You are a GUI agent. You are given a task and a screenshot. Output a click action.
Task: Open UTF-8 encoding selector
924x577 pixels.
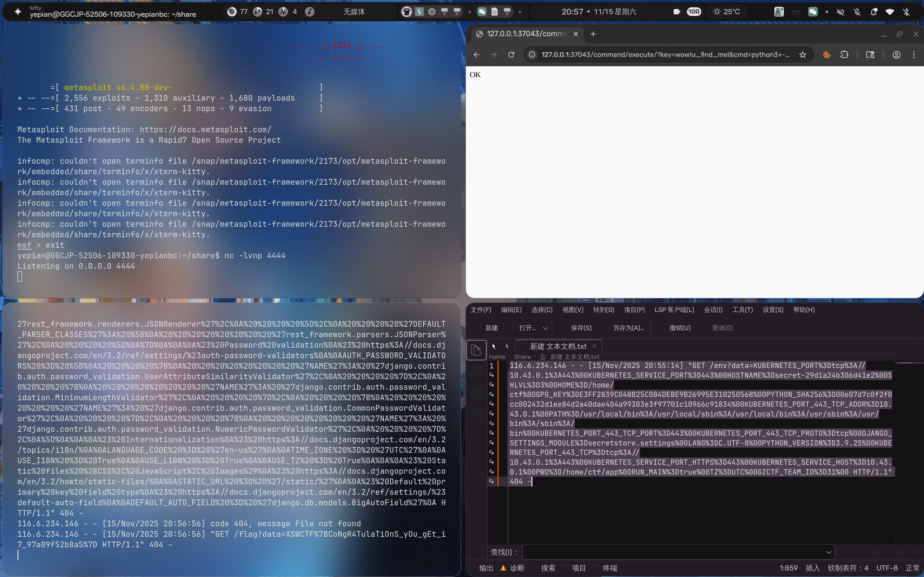pyautogui.click(x=887, y=568)
